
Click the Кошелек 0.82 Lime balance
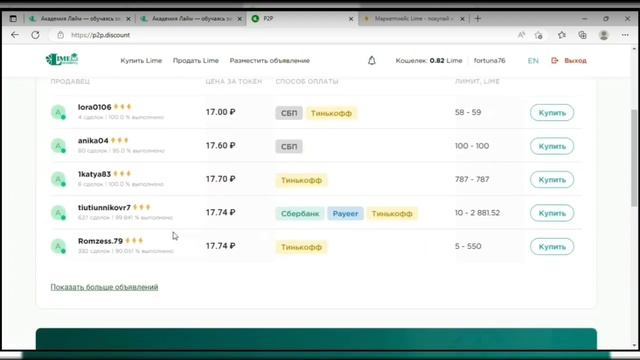tap(429, 61)
